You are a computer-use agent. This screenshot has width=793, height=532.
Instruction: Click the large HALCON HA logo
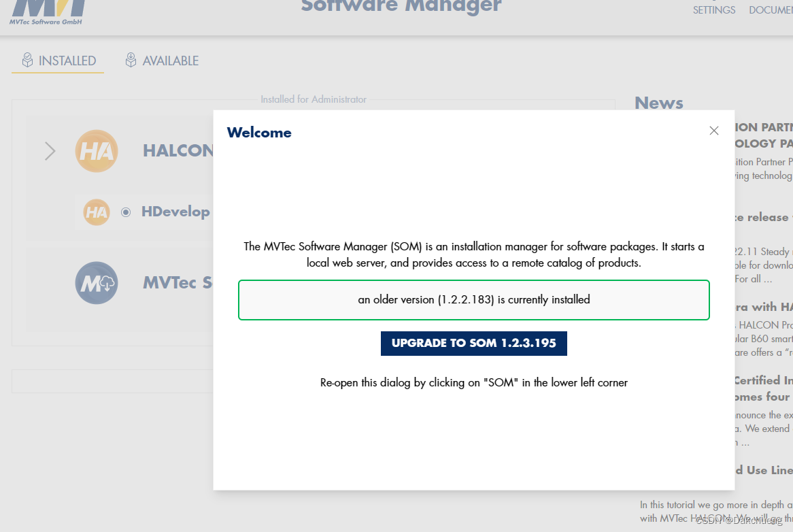97,151
